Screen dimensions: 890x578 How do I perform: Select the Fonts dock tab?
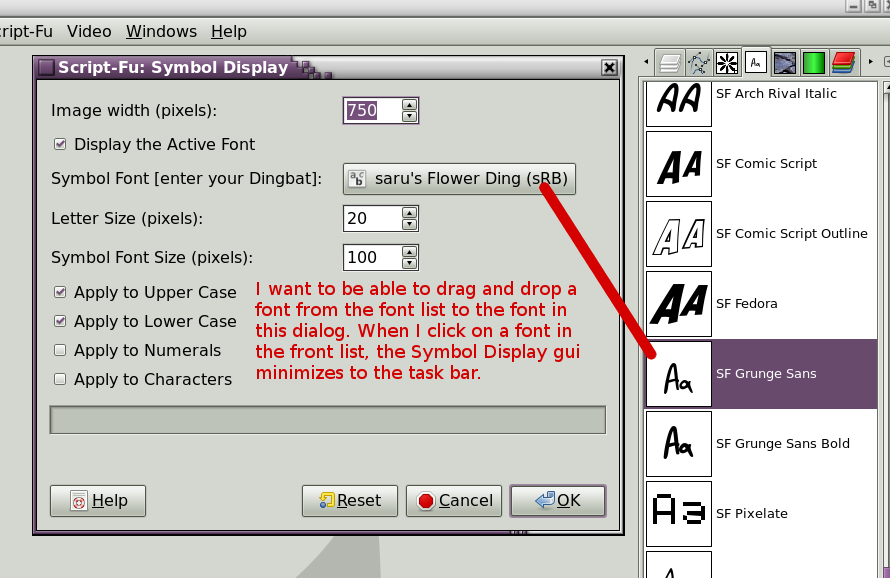pos(756,62)
